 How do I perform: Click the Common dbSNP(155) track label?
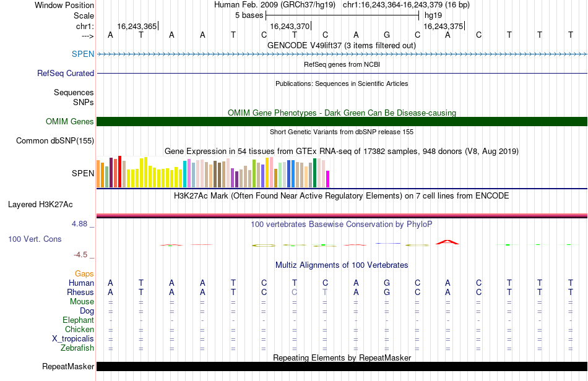[x=55, y=141]
